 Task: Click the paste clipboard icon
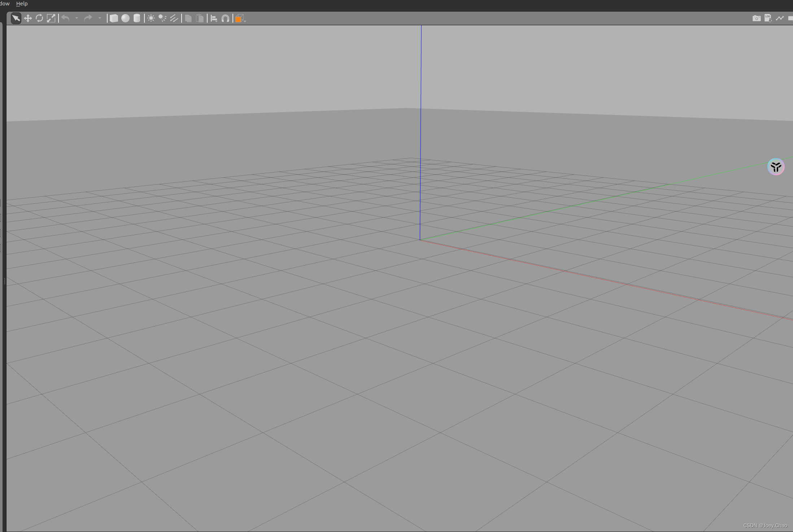200,18
